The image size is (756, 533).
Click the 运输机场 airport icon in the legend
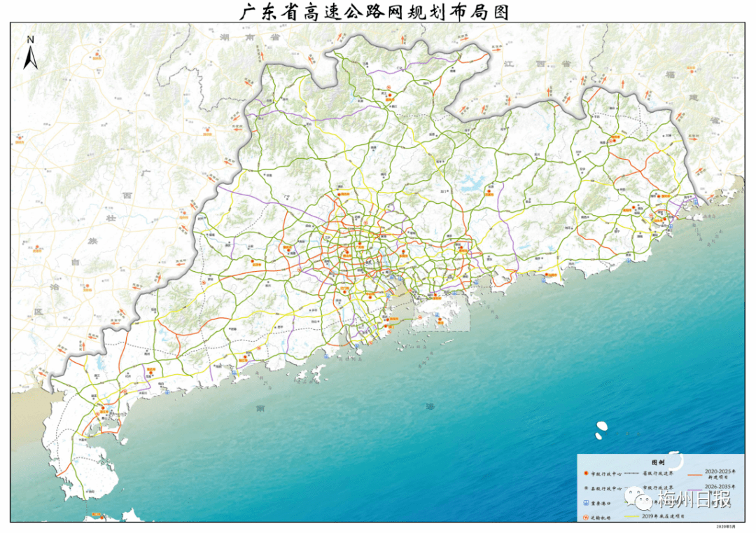(586, 517)
